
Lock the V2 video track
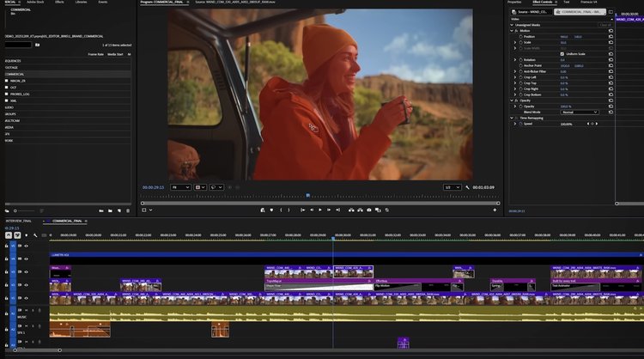coord(7,285)
